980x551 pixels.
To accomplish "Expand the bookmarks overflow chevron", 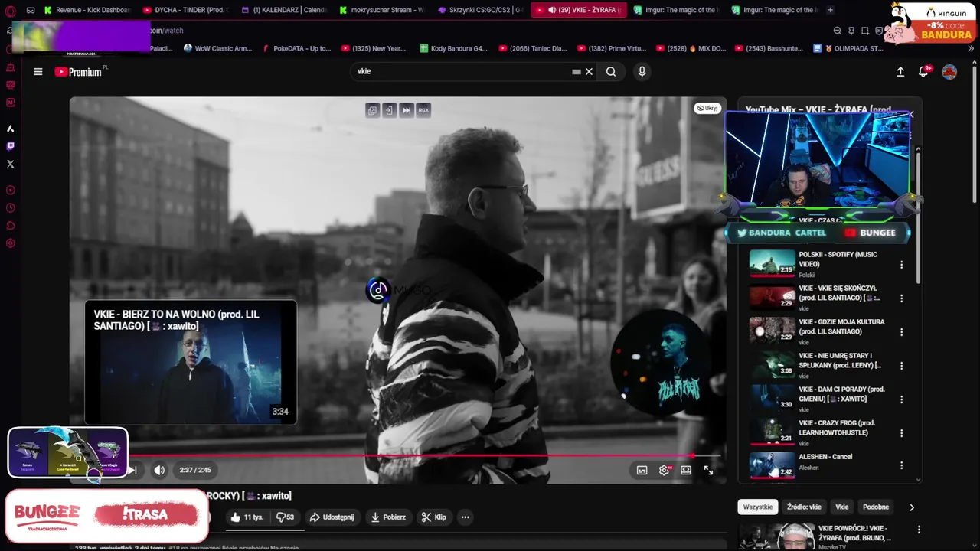I will pos(971,48).
